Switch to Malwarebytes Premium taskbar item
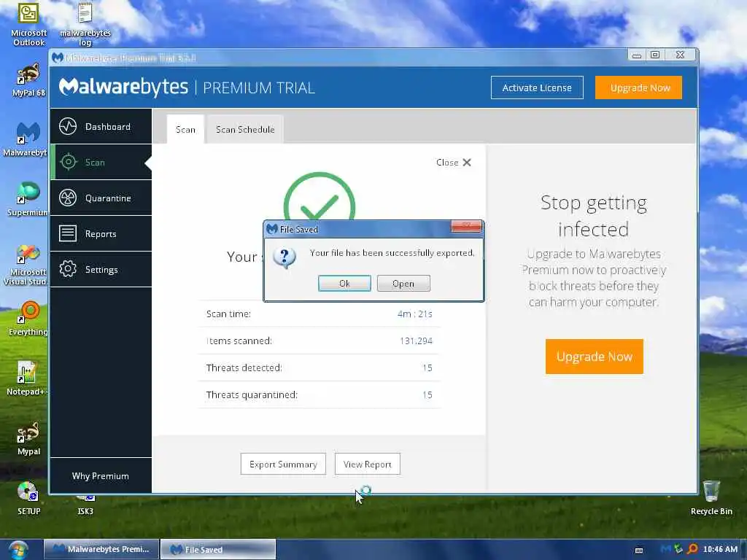 click(101, 549)
